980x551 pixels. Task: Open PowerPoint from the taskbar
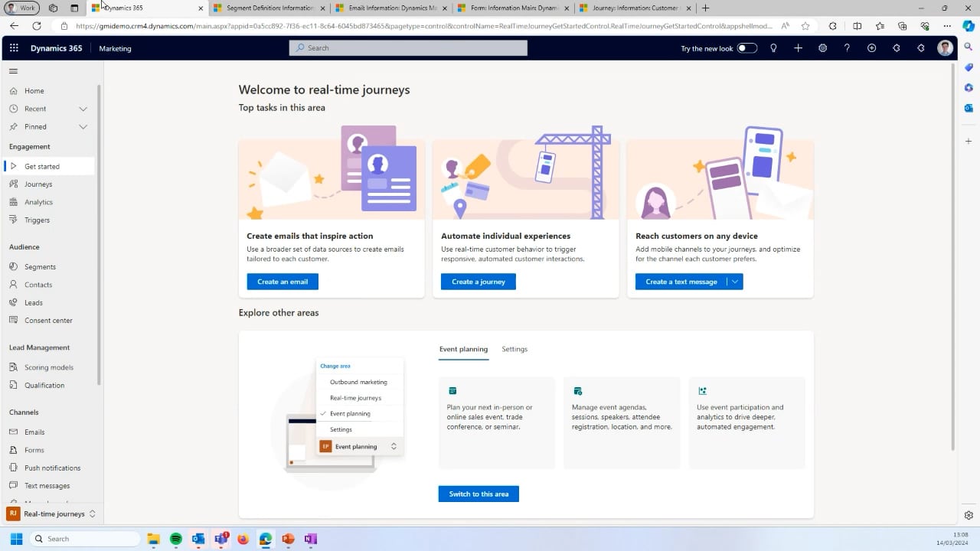tap(288, 539)
